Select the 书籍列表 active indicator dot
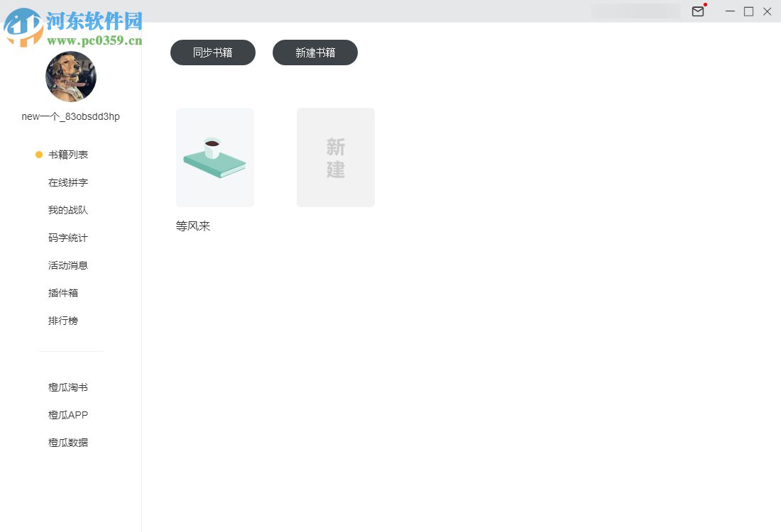This screenshot has width=781, height=532. 38,154
